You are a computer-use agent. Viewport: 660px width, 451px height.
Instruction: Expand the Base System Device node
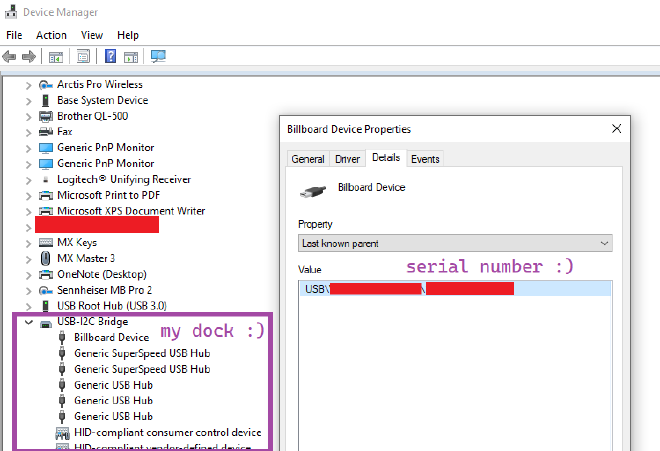point(28,101)
